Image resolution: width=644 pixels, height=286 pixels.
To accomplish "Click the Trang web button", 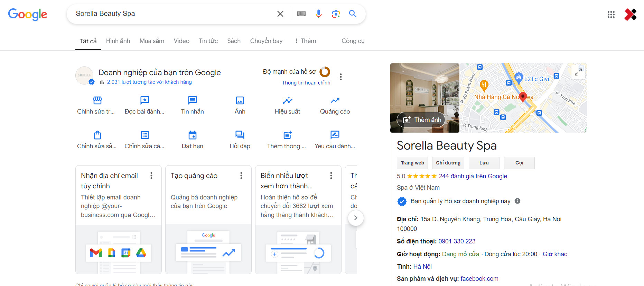I will point(412,163).
